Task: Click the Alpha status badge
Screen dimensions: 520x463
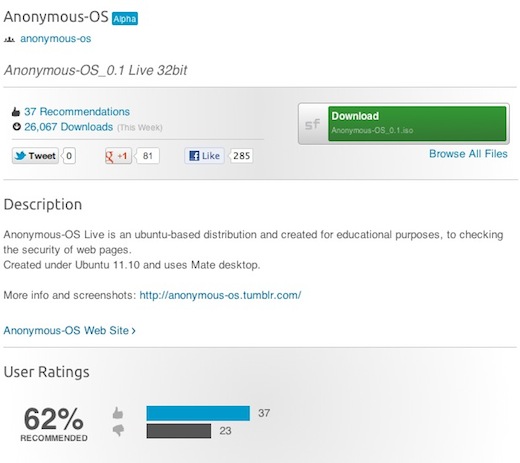Action: click(x=125, y=19)
